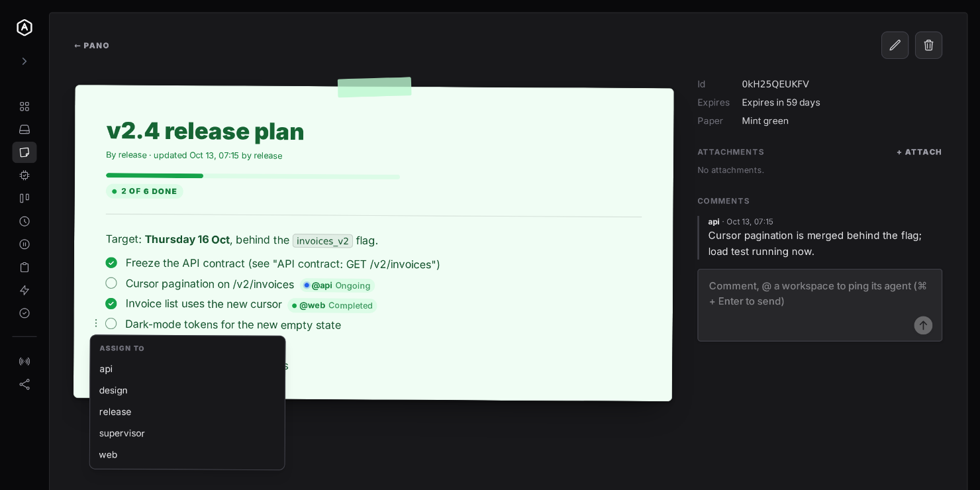Click the By release updated byline
The image size is (980, 490).
tap(194, 156)
